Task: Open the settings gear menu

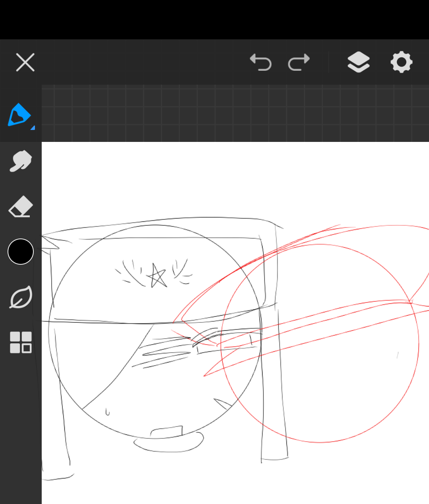Action: (x=401, y=62)
